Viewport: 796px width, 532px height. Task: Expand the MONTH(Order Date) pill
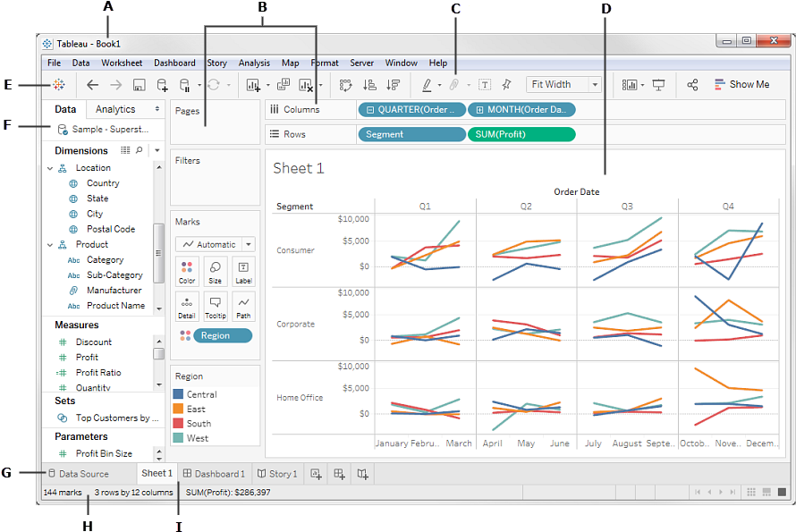tap(479, 110)
